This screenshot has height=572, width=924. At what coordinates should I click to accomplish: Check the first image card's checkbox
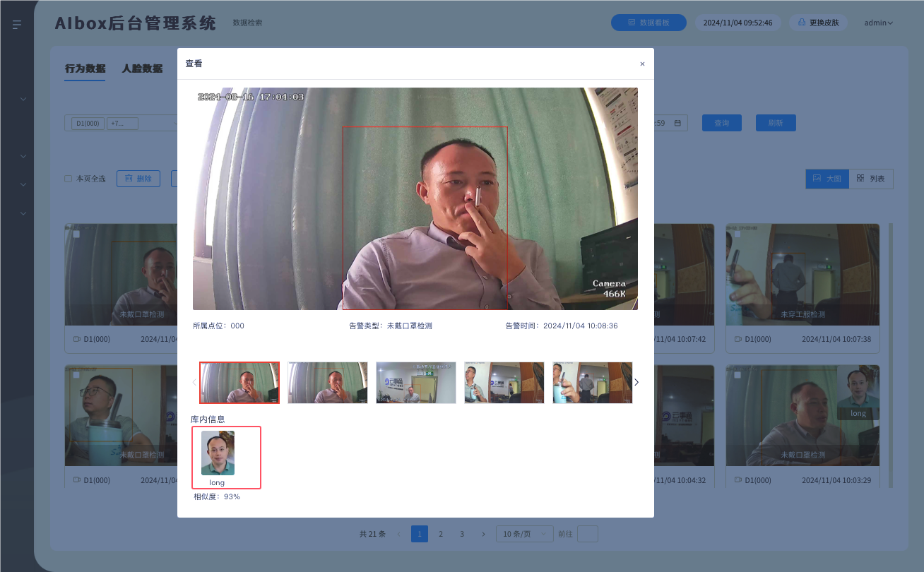point(76,234)
